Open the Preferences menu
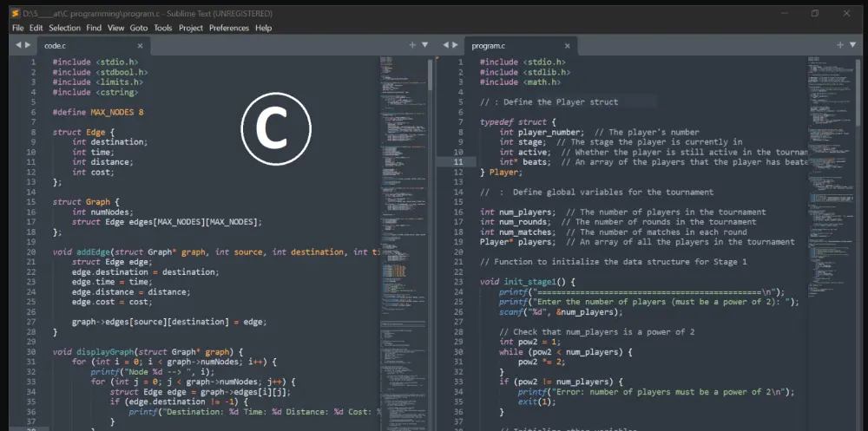Viewport: 868px width, 431px height. pyautogui.click(x=228, y=28)
